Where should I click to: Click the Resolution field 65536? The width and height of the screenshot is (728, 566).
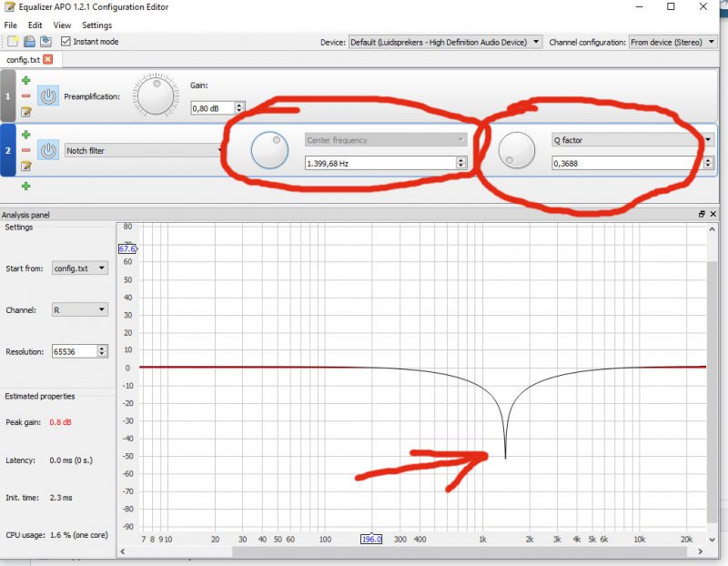coord(75,351)
